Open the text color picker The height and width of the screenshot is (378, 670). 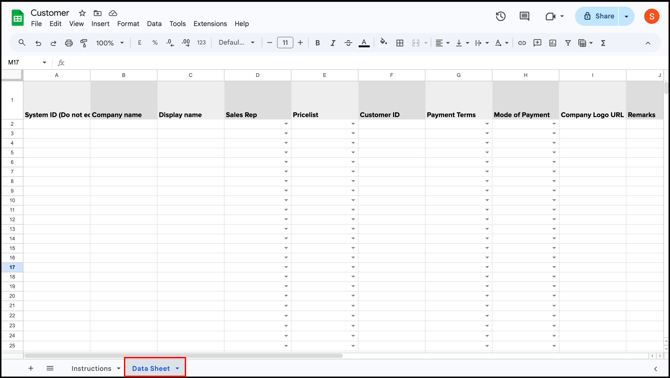point(364,43)
